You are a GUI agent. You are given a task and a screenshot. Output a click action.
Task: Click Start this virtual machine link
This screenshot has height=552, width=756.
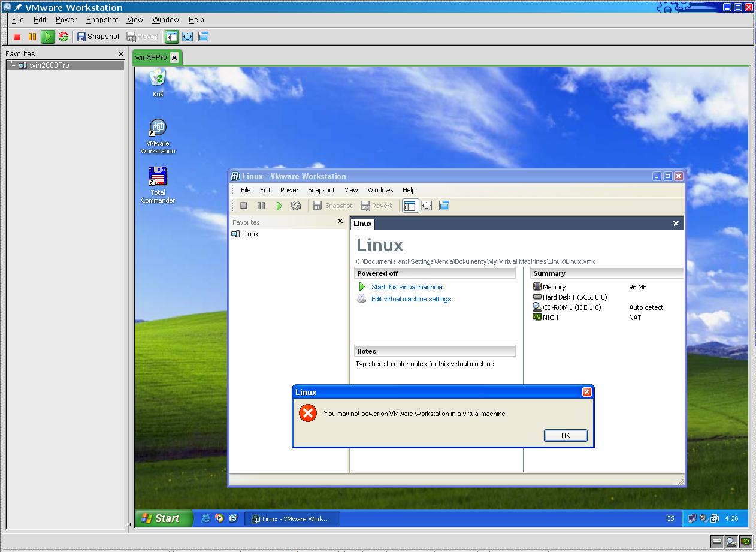[x=406, y=287]
